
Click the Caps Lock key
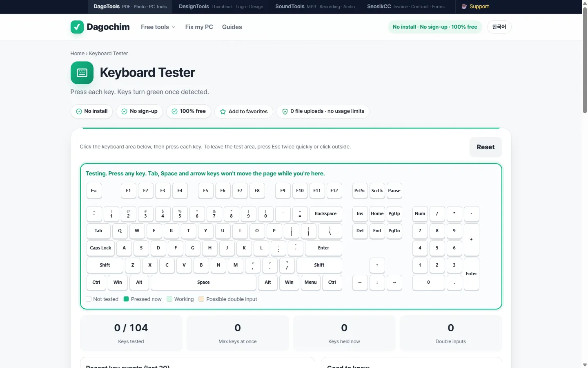(100, 248)
